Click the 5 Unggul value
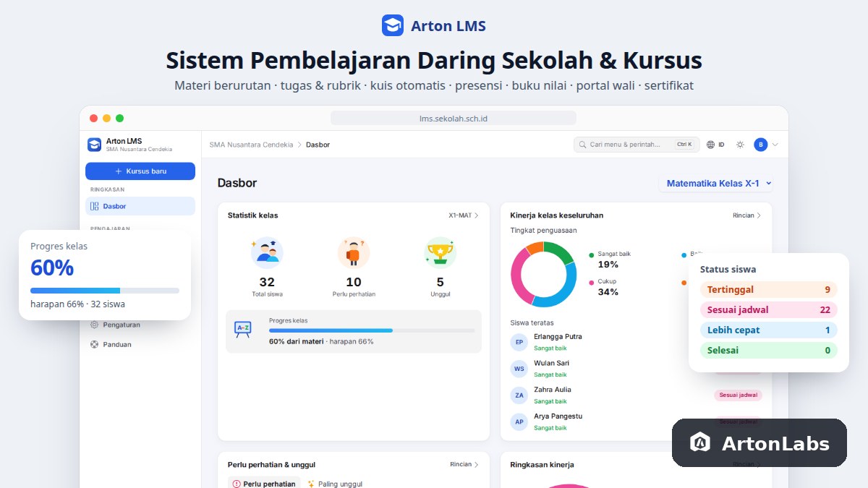 [x=440, y=282]
